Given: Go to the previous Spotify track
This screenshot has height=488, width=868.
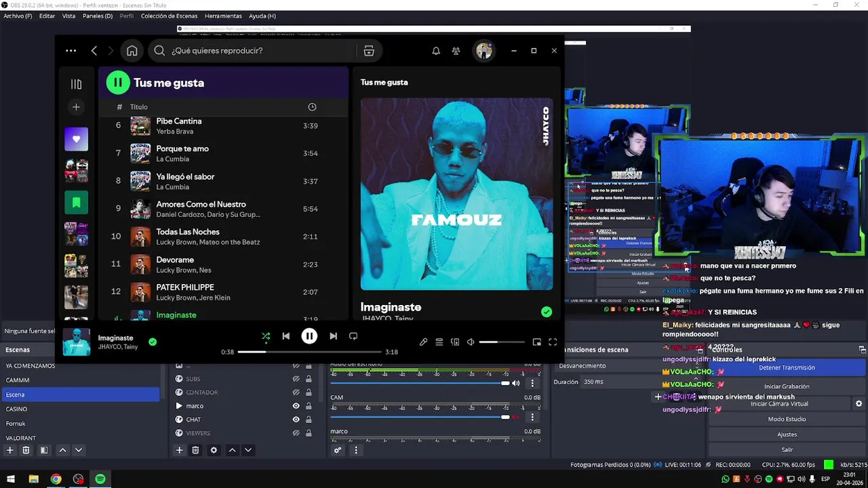Looking at the screenshot, I should pyautogui.click(x=285, y=336).
